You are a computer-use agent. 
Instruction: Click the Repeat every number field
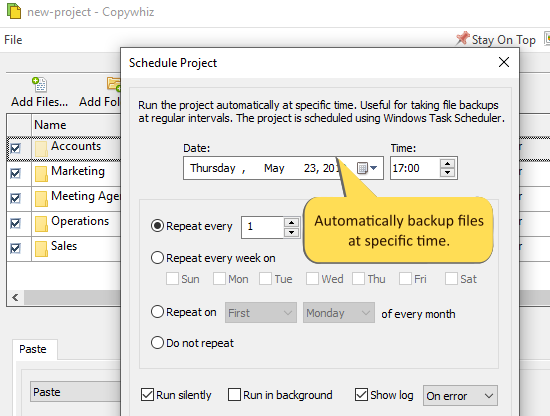262,227
